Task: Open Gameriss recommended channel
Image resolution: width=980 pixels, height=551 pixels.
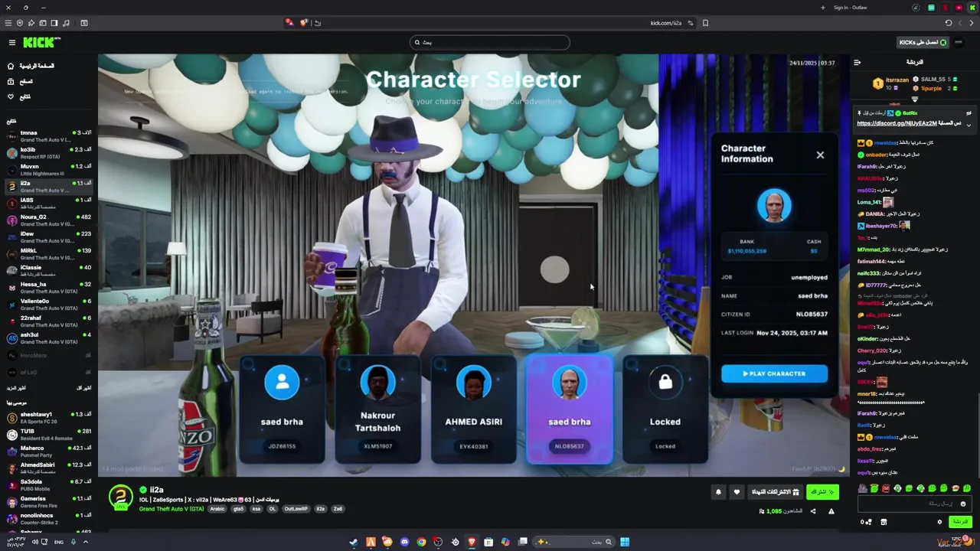Action: click(x=49, y=502)
